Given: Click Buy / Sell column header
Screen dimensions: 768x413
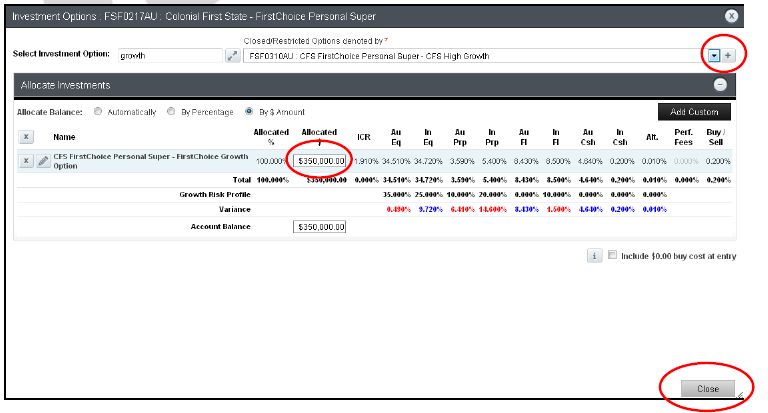Looking at the screenshot, I should 716,137.
